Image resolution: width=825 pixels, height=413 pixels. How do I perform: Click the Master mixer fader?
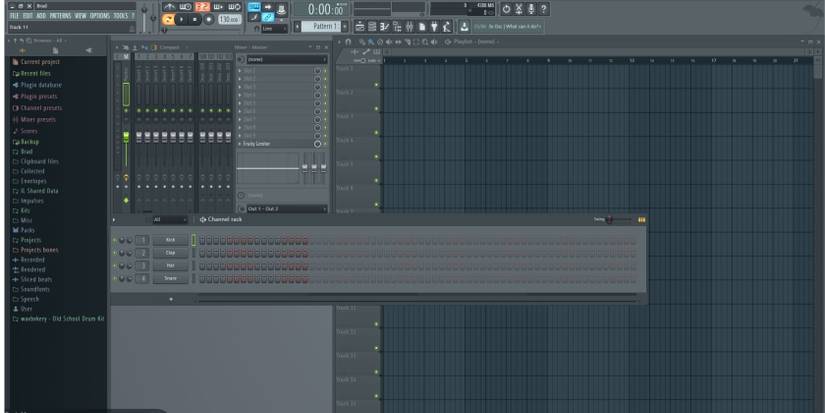pos(126,137)
